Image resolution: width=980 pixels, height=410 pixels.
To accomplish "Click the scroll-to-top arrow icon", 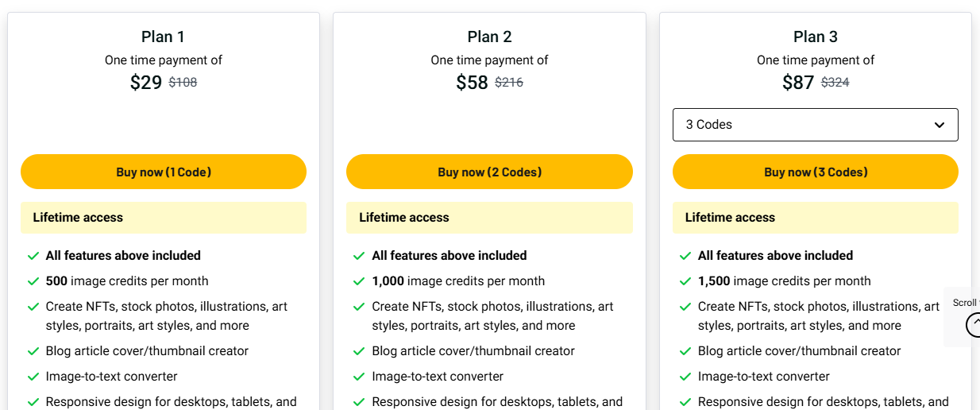I will 974,325.
